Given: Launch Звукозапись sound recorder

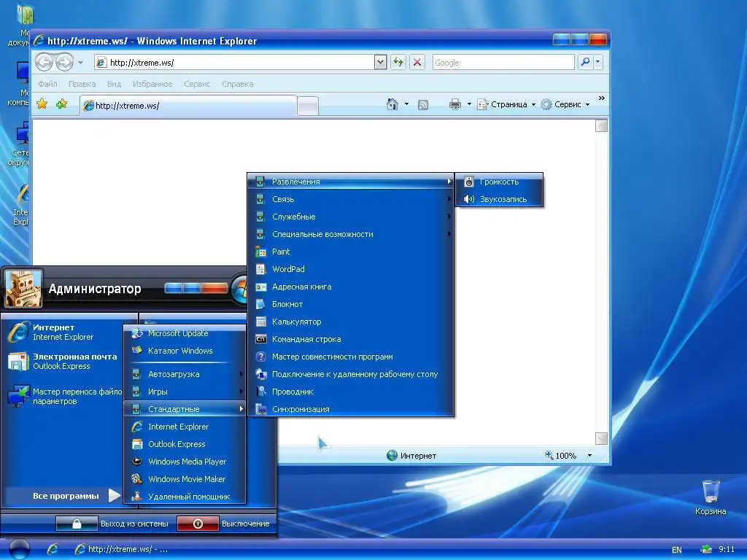Looking at the screenshot, I should 499,199.
